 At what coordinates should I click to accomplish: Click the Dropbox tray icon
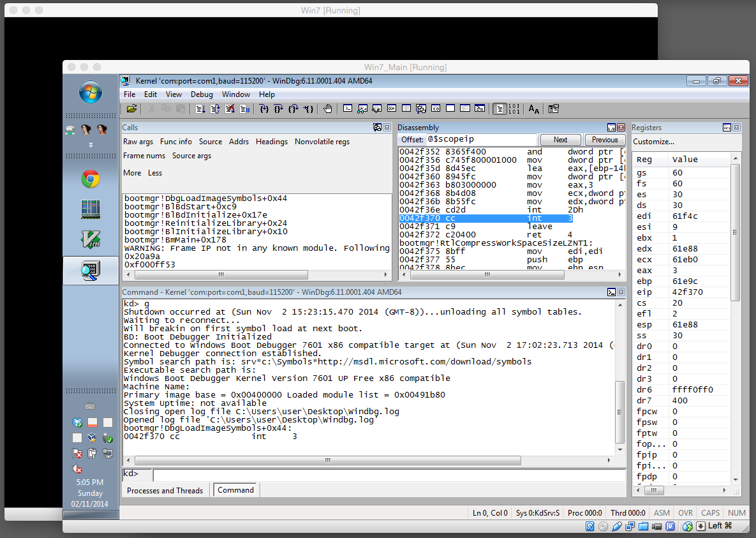77,422
